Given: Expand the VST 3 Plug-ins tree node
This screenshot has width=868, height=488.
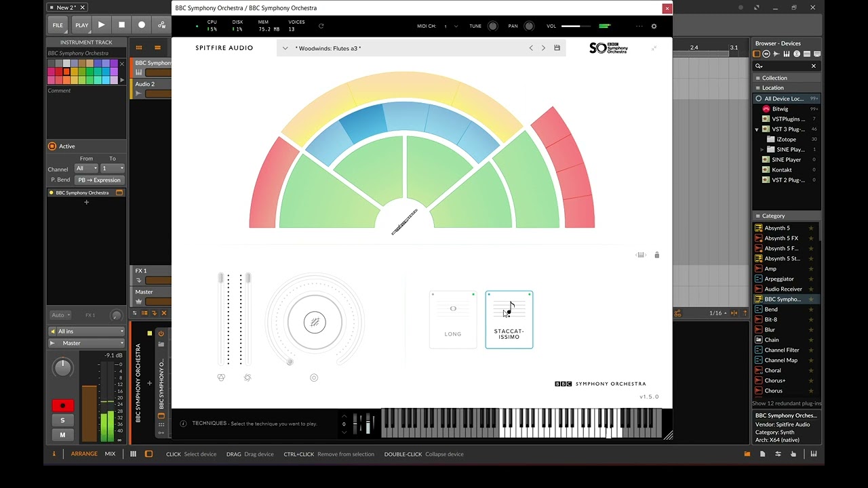Looking at the screenshot, I should [757, 129].
